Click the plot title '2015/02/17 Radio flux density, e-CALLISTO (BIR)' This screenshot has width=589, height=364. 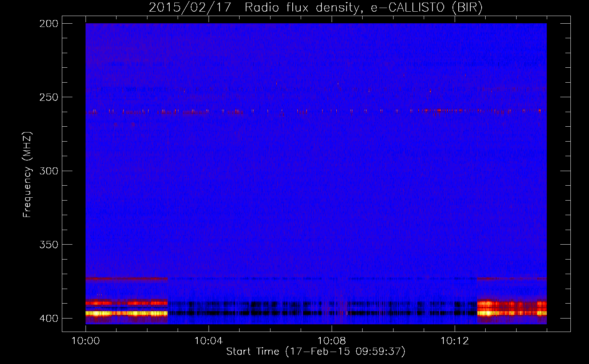point(316,8)
